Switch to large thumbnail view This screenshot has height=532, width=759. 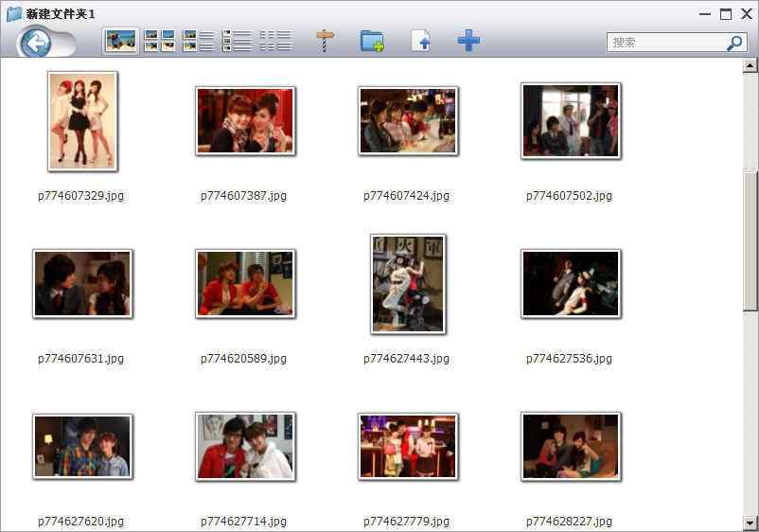tap(120, 41)
